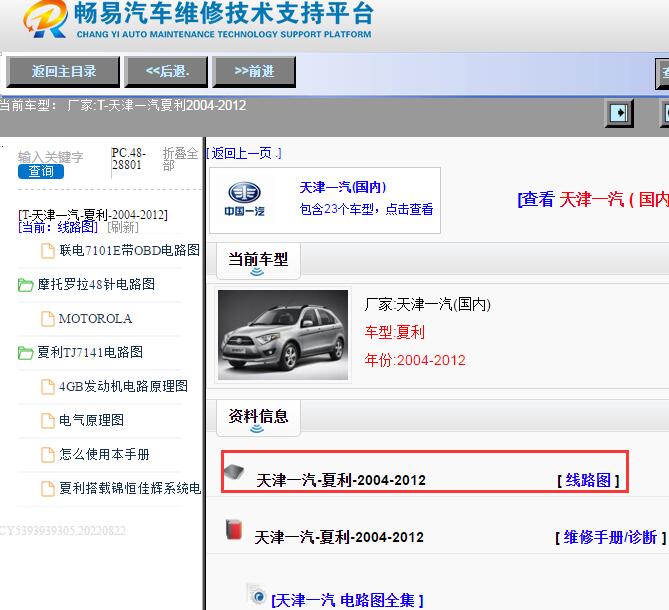Click the text 年份:2004-2012
Image resolution: width=669 pixels, height=610 pixels.
pyautogui.click(x=415, y=360)
